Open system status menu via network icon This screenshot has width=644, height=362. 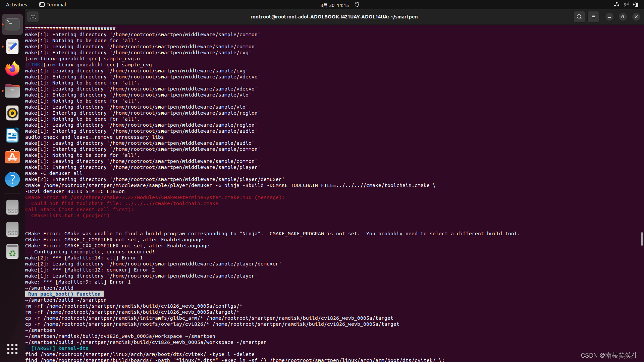tap(616, 5)
